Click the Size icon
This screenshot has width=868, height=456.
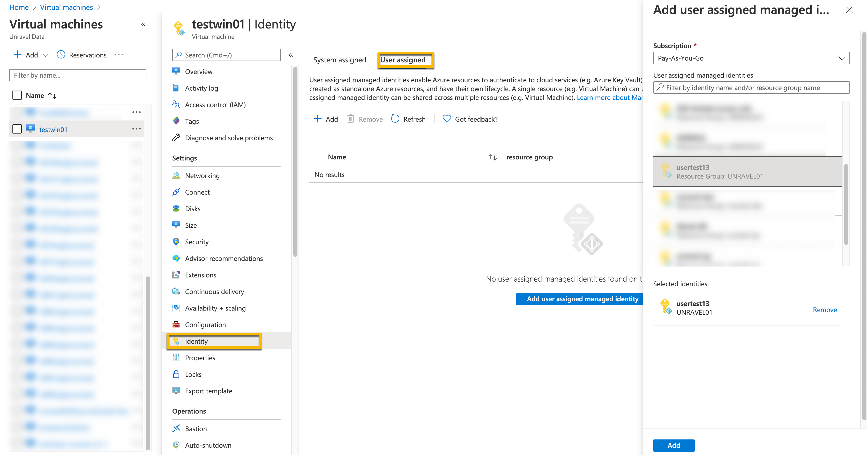click(176, 225)
